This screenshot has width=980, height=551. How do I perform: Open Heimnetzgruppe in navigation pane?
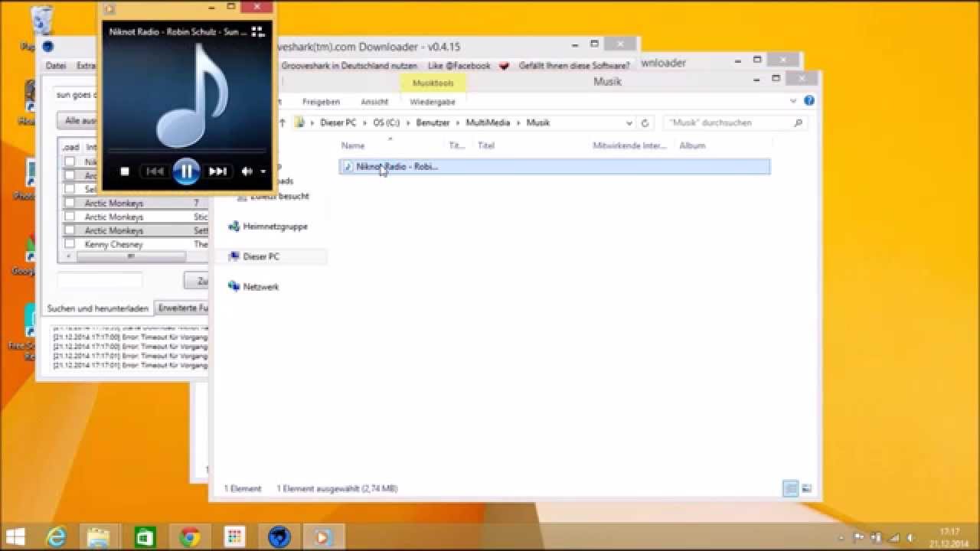[x=268, y=227]
